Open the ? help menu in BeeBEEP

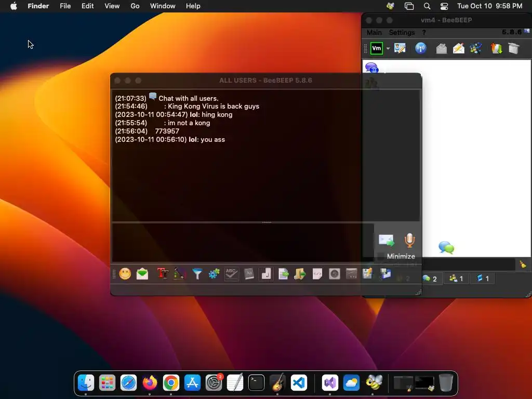tap(424, 33)
